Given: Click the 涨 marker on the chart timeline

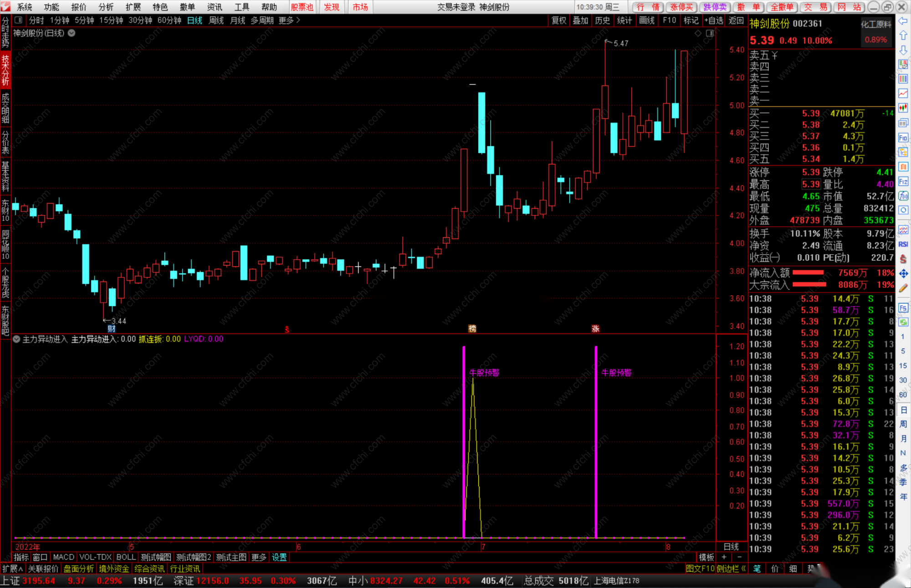Looking at the screenshot, I should [x=595, y=328].
